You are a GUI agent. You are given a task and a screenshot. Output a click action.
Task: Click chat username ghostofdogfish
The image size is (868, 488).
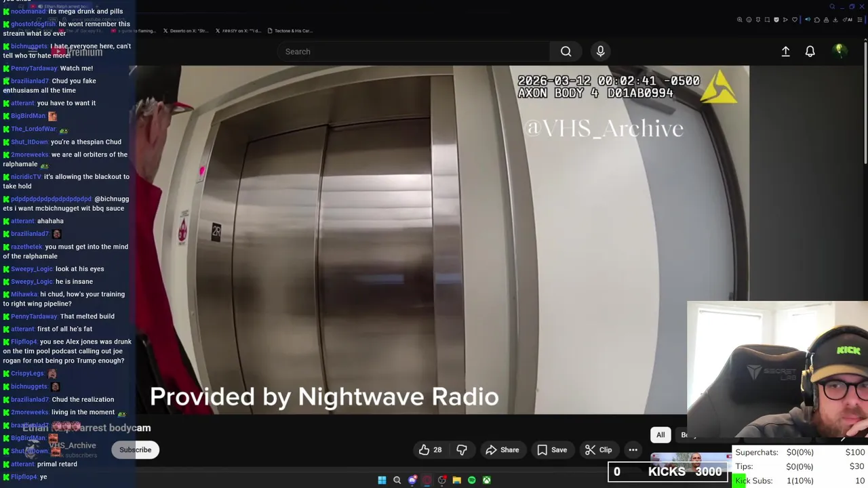pos(33,24)
